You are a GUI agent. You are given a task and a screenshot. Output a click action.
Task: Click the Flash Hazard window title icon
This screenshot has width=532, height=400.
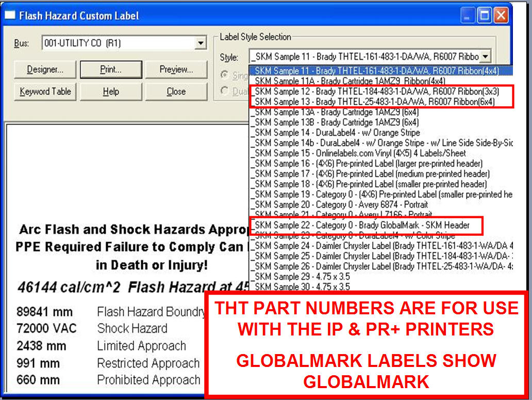[x=10, y=15]
